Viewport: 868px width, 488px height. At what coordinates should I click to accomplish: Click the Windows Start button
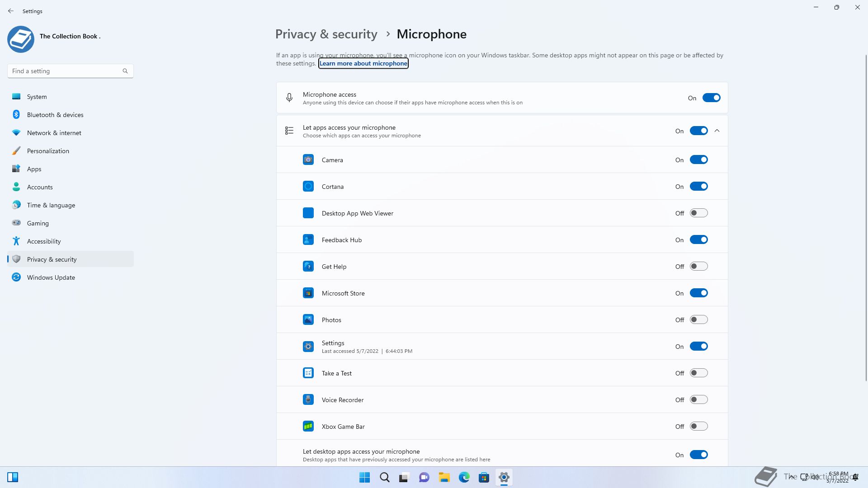[x=364, y=477]
